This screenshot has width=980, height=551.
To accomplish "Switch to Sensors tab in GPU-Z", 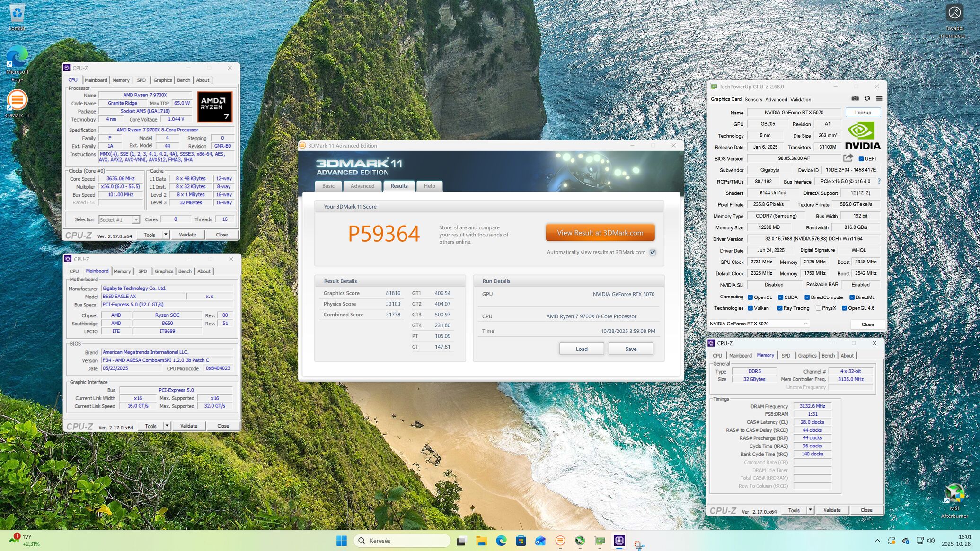I will click(x=753, y=100).
